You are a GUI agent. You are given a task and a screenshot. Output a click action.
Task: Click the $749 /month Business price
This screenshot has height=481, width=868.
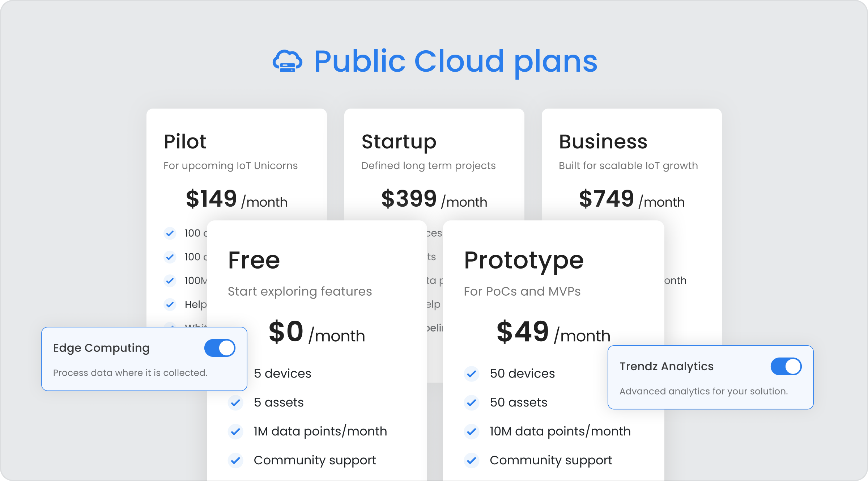[631, 199]
